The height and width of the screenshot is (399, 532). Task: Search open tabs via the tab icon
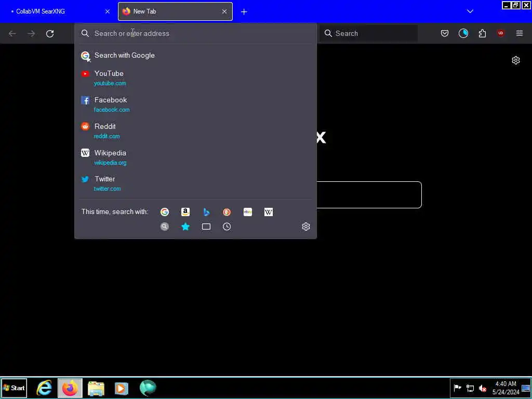point(206,227)
